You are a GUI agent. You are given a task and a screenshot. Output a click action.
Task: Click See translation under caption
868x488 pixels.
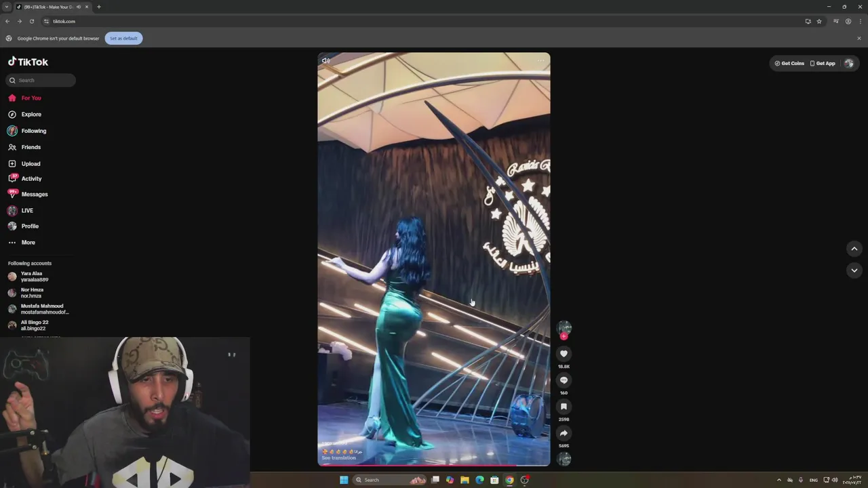(x=338, y=458)
